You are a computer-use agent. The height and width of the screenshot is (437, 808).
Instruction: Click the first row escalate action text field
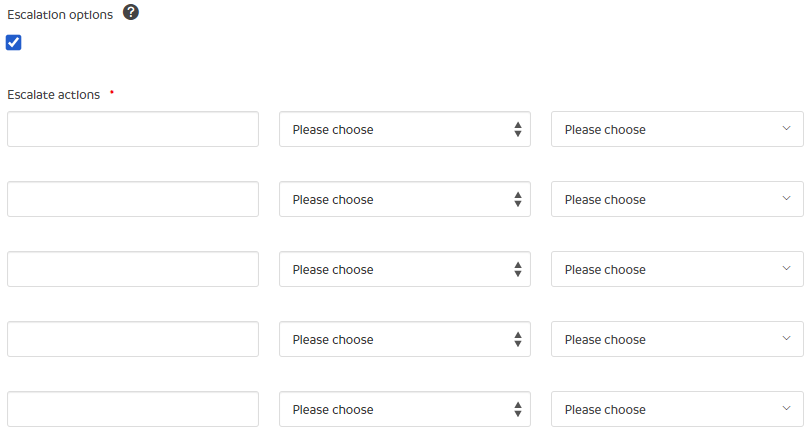pyautogui.click(x=133, y=129)
